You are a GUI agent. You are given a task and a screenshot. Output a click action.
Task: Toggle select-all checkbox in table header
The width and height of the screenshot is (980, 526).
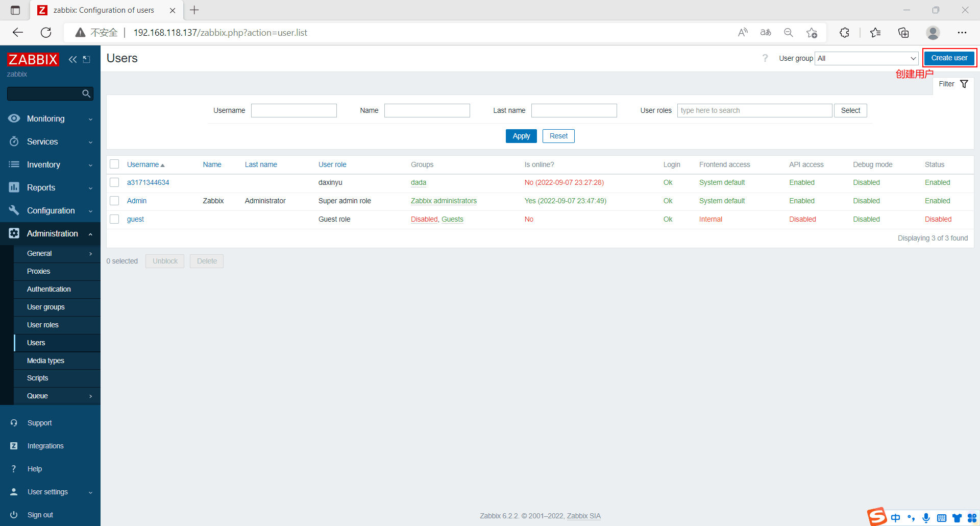(114, 164)
